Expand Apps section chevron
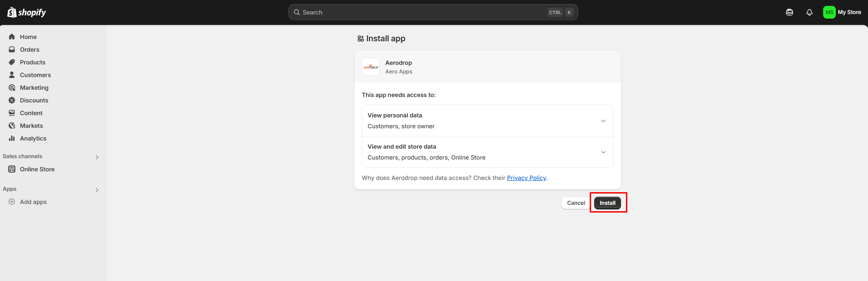Viewport: 868px width, 281px height. 97,190
